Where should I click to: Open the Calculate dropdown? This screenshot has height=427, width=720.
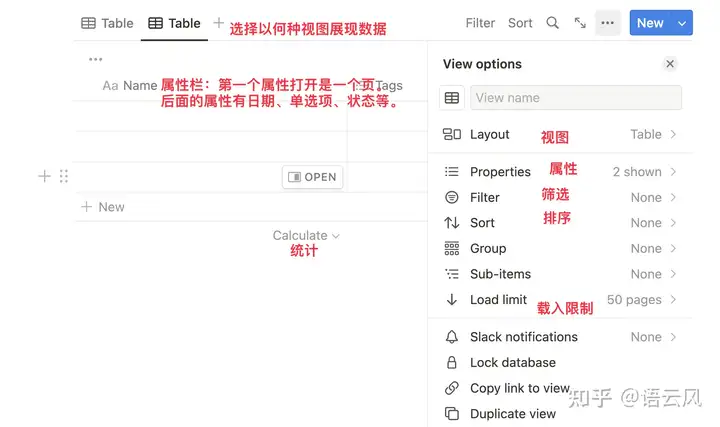(306, 236)
